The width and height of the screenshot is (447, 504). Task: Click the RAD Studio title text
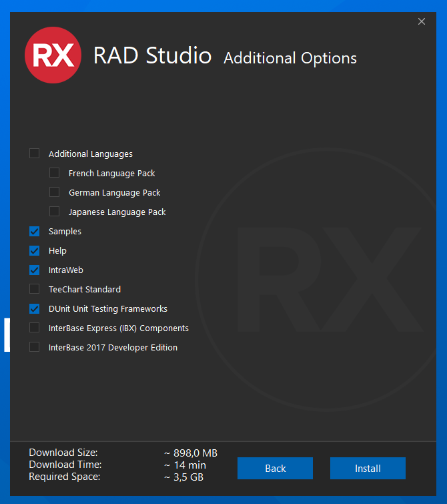coord(152,55)
